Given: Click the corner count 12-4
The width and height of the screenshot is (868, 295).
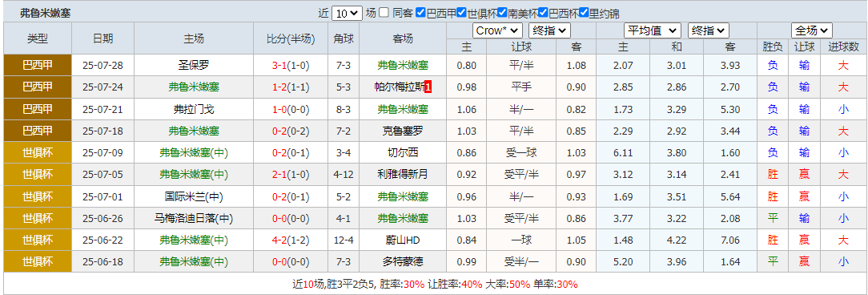Looking at the screenshot, I should (x=344, y=240).
